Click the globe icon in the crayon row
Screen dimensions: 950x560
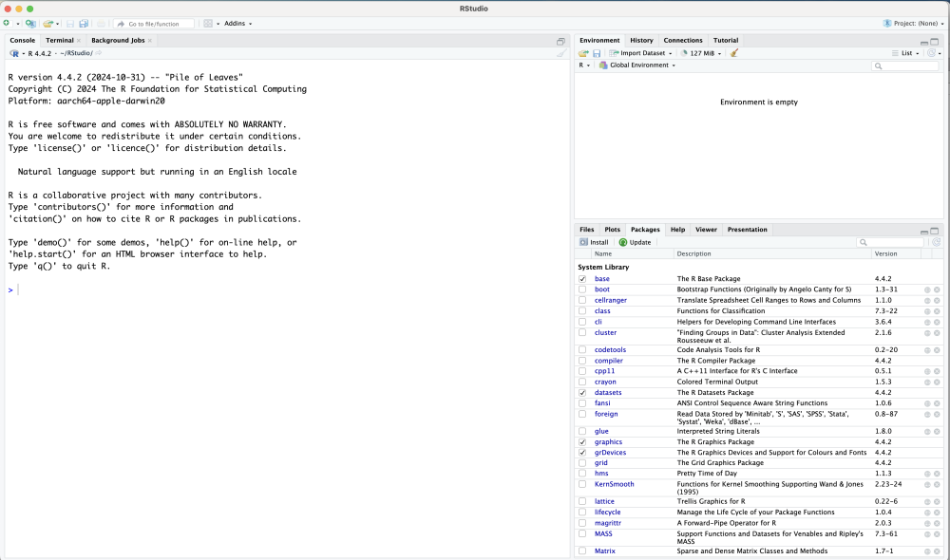click(x=927, y=383)
